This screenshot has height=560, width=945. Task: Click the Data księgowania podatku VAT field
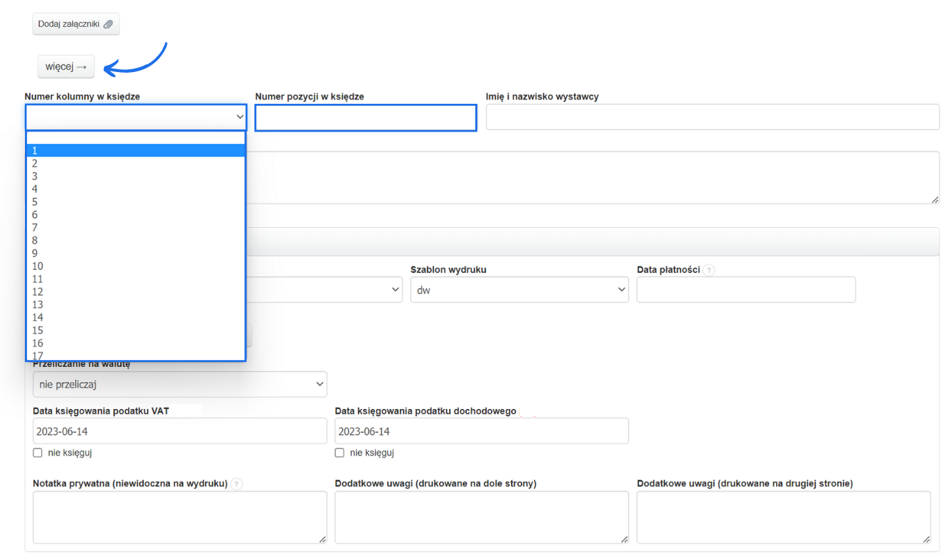179,431
